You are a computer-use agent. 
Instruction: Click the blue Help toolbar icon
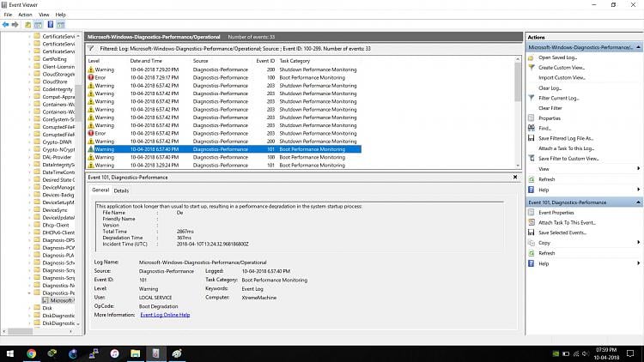click(x=50, y=25)
